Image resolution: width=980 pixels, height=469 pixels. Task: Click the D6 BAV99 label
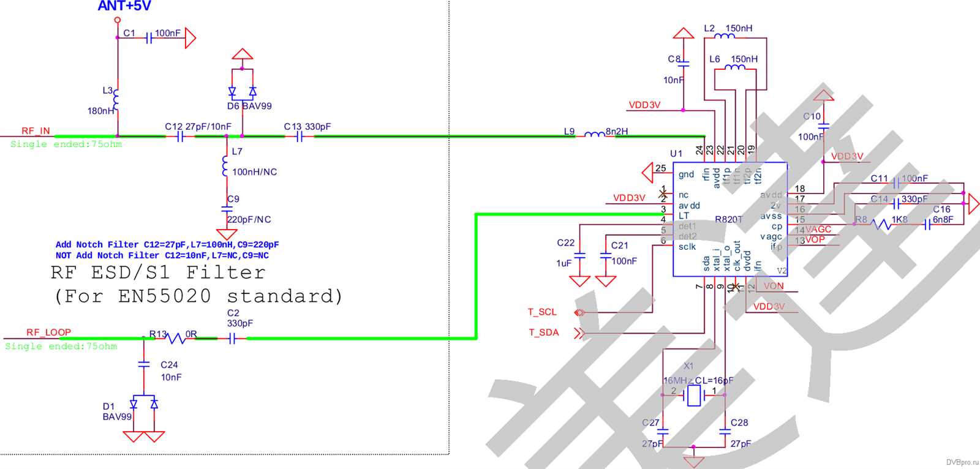(249, 106)
